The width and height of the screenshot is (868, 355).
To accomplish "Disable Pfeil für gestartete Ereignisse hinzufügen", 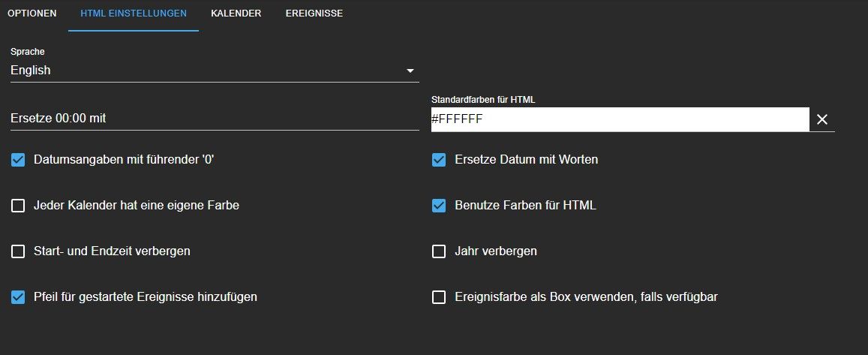I will 18,297.
